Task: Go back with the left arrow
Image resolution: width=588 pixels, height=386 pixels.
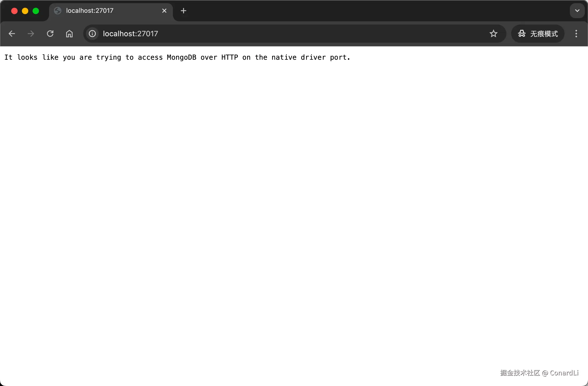Action: pyautogui.click(x=12, y=34)
